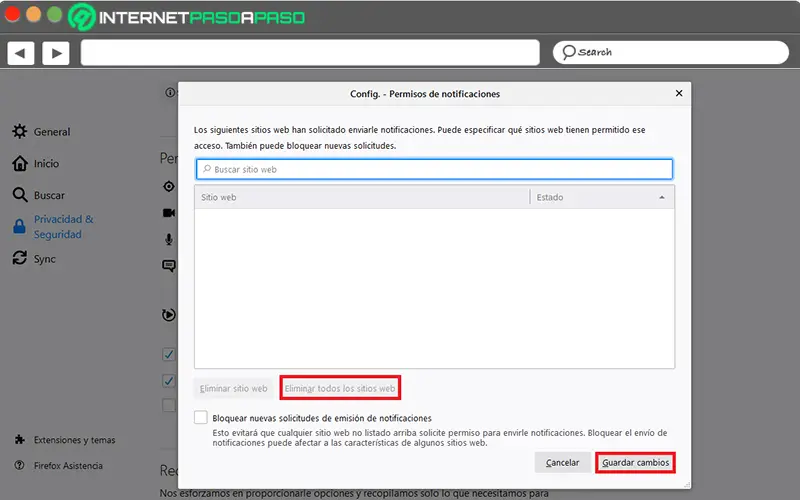
Task: Click the green macOS maximize circle
Action: click(x=55, y=14)
